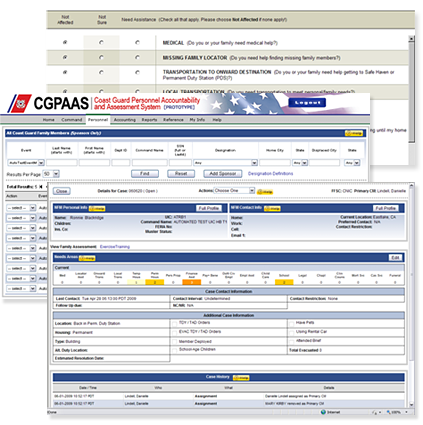Open help icon in NFM Contact Info header
Image resolution: width=423 pixels, height=425 pixels.
pos(272,208)
